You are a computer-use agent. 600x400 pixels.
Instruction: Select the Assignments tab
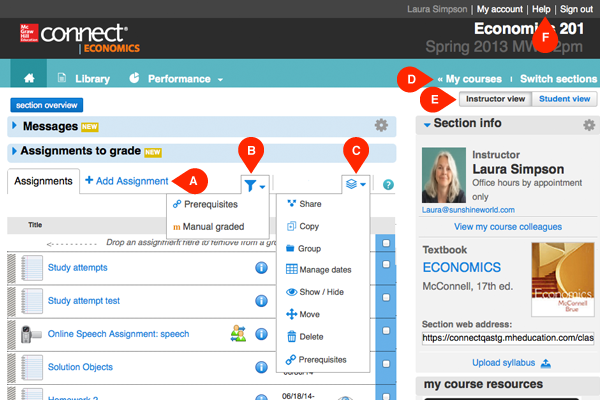coord(42,181)
